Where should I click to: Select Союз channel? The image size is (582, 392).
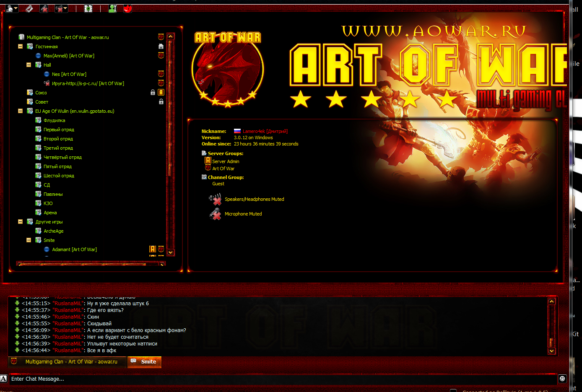[41, 93]
